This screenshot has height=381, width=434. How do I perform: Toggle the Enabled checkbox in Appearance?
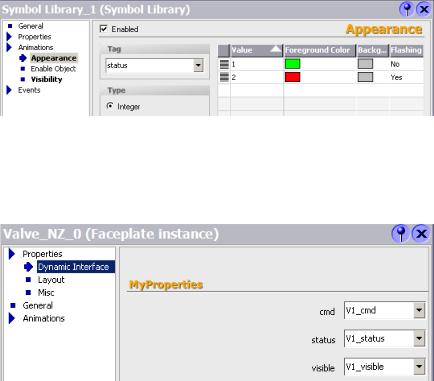104,29
